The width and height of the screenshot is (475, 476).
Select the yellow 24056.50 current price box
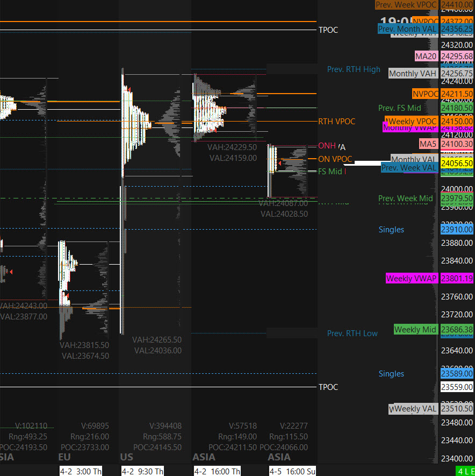coord(457,163)
